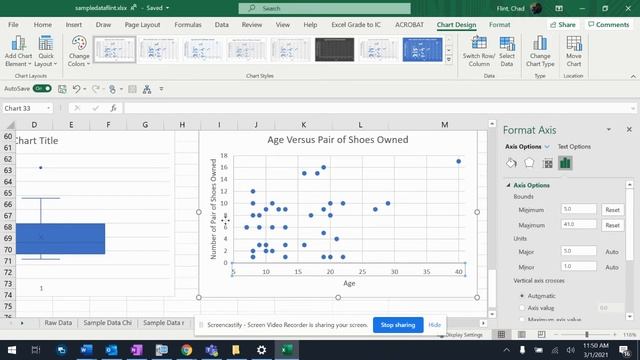Click Save icon in quick access toolbar

62,89
